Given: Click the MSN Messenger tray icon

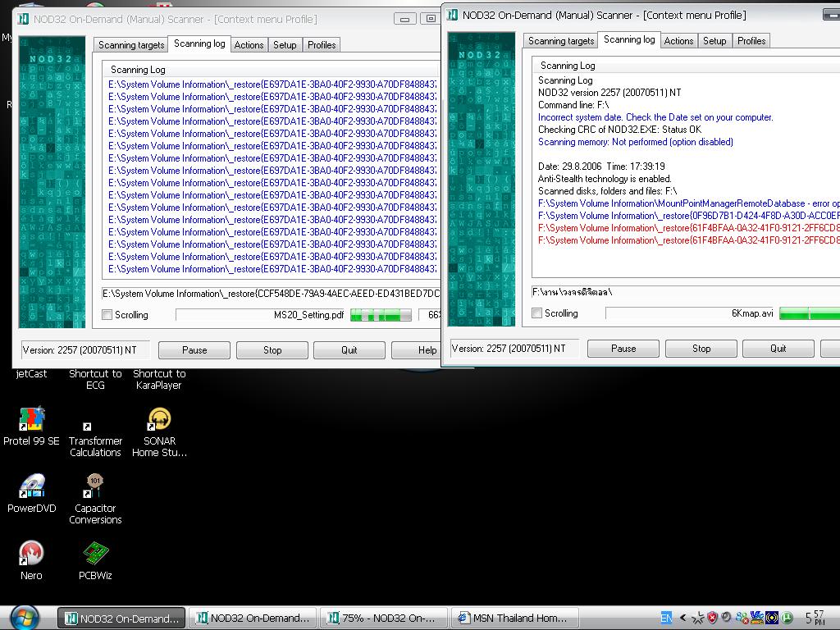Looking at the screenshot, I should (x=742, y=618).
